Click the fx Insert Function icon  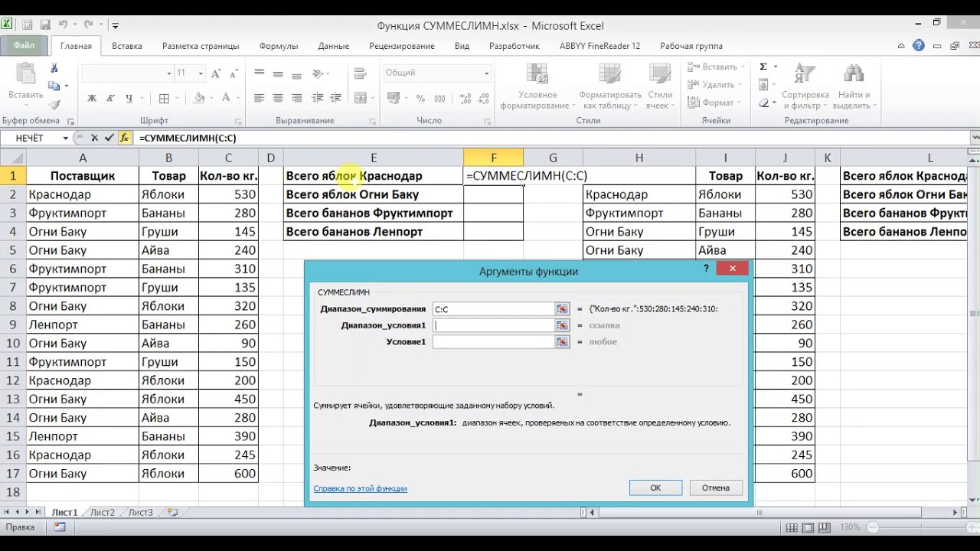pyautogui.click(x=125, y=138)
